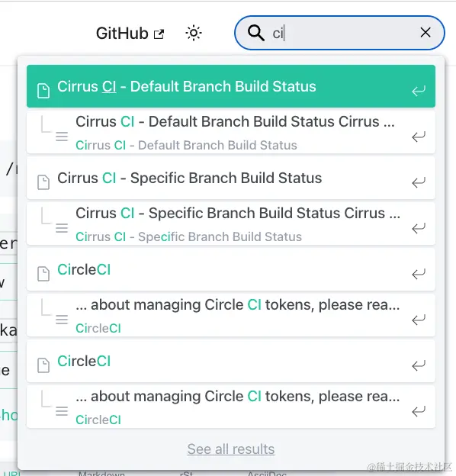Click the lines icon on Specific Branch sub-result
This screenshot has height=476, width=456.
[62, 228]
